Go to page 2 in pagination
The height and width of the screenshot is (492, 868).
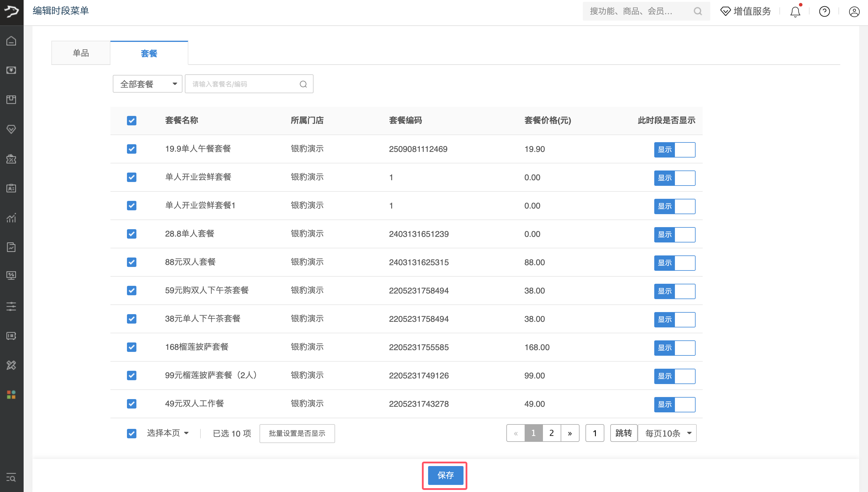(x=552, y=433)
